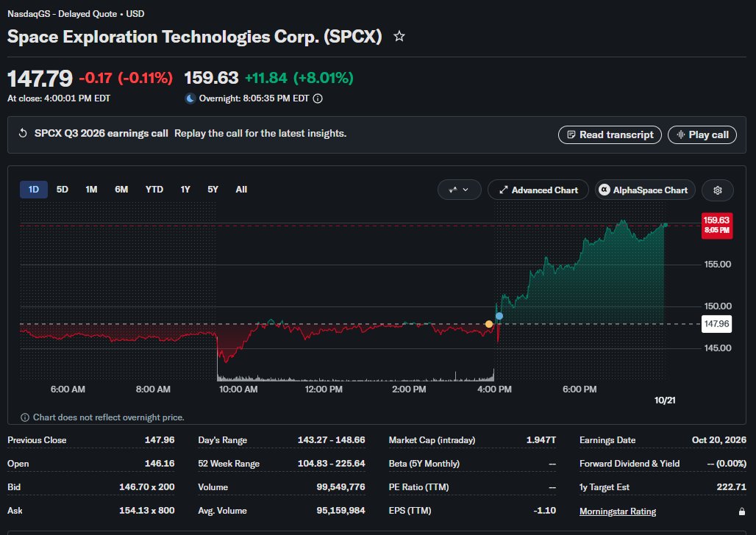The height and width of the screenshot is (535, 756).
Task: Click the replay icon beside earnings call
Action: [x=23, y=133]
